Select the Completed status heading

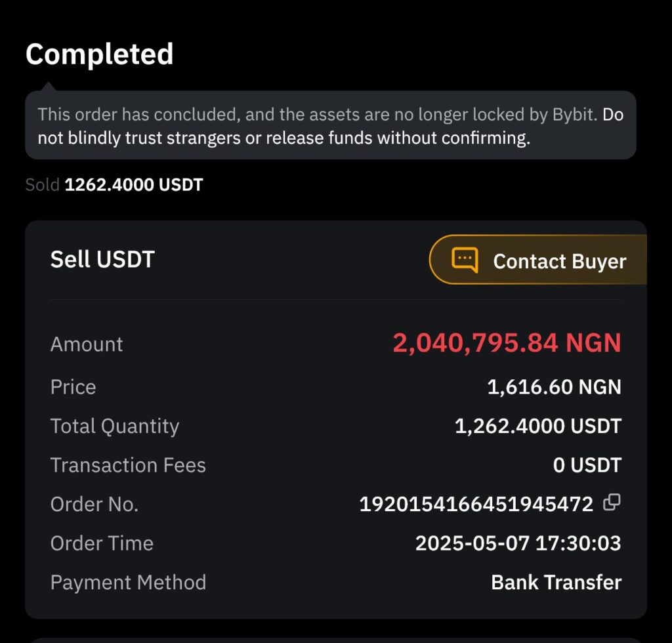coord(99,54)
